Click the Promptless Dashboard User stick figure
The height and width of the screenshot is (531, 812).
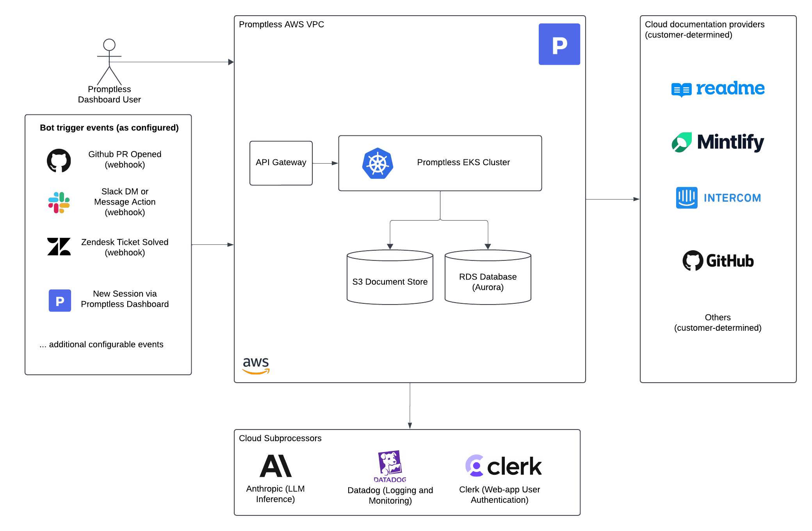point(109,62)
